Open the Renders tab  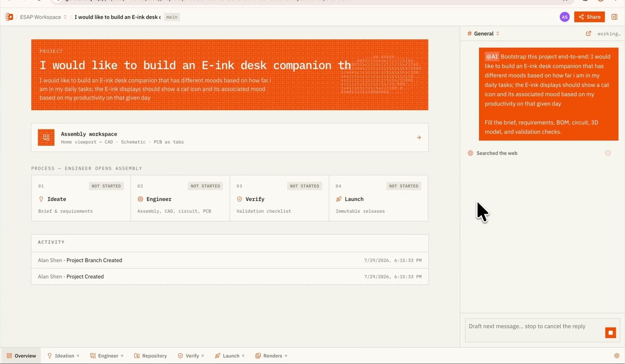click(271, 356)
